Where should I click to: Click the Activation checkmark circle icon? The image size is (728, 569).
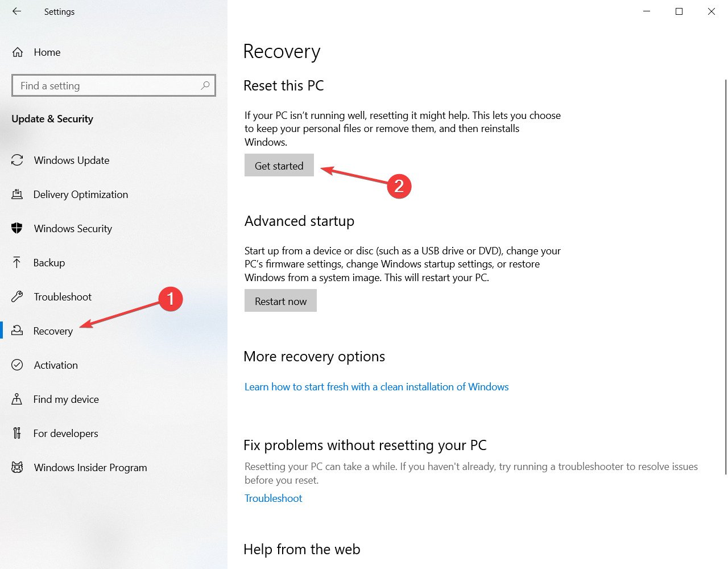(x=17, y=365)
